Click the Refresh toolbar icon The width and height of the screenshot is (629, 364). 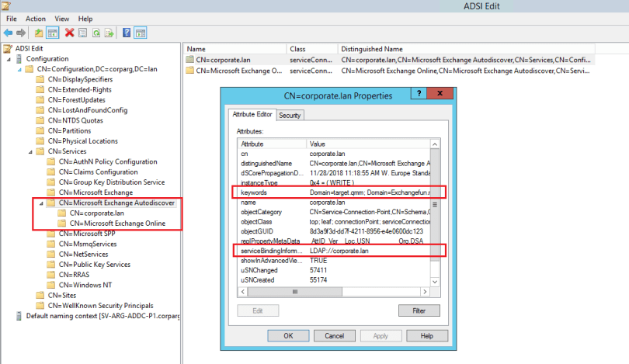pos(97,33)
